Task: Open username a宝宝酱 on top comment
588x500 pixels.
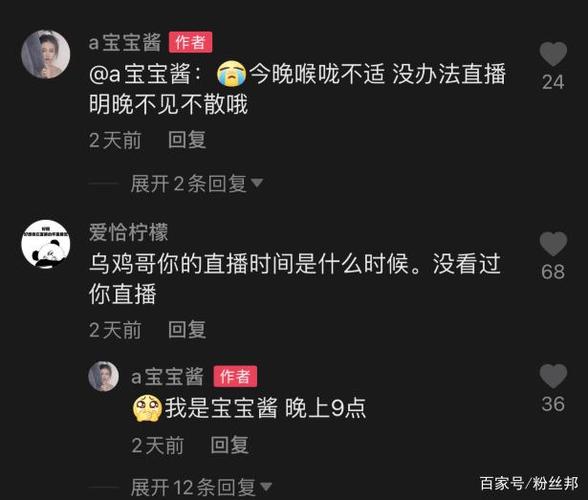Action: coord(125,42)
